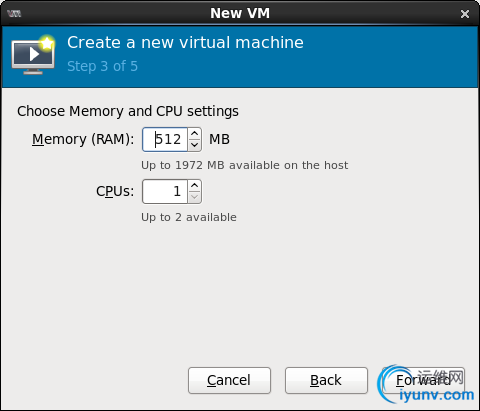The width and height of the screenshot is (480, 411).
Task: Click the New VM title bar text
Action: [x=240, y=13]
